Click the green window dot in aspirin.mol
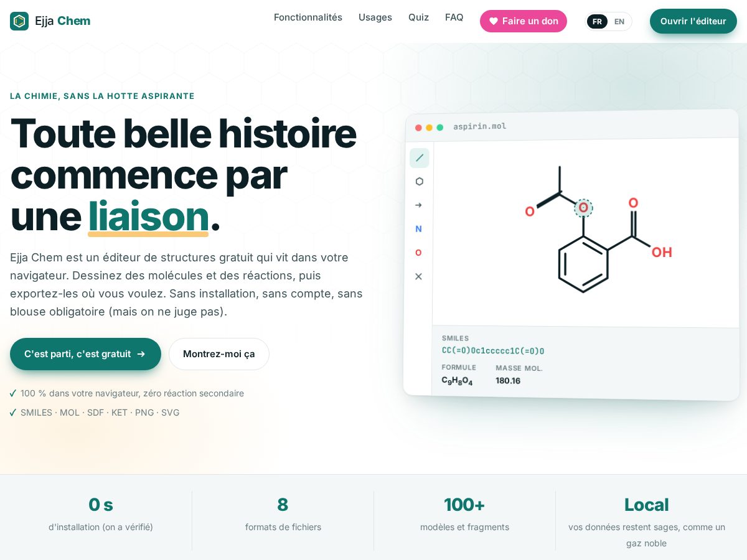 click(440, 128)
